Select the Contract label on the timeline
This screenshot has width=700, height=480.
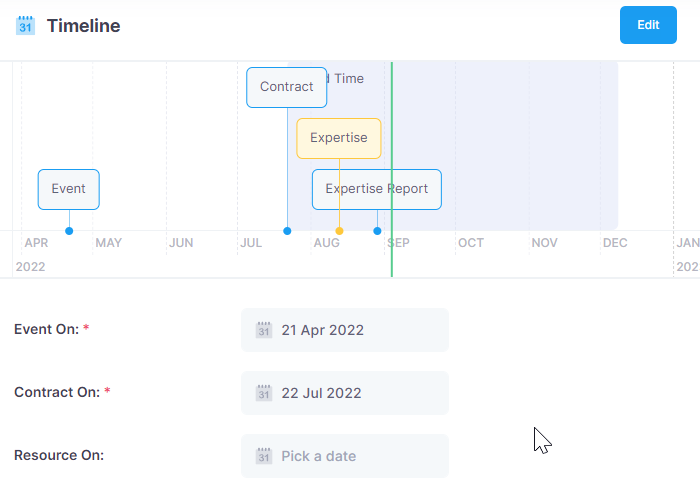click(x=287, y=88)
